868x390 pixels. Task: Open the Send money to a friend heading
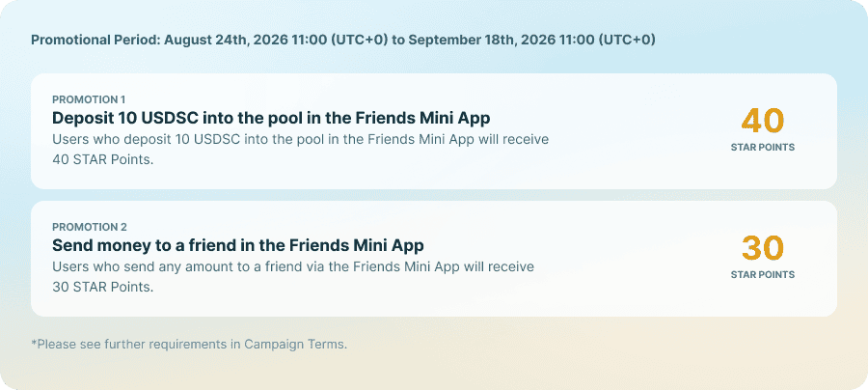click(x=238, y=245)
